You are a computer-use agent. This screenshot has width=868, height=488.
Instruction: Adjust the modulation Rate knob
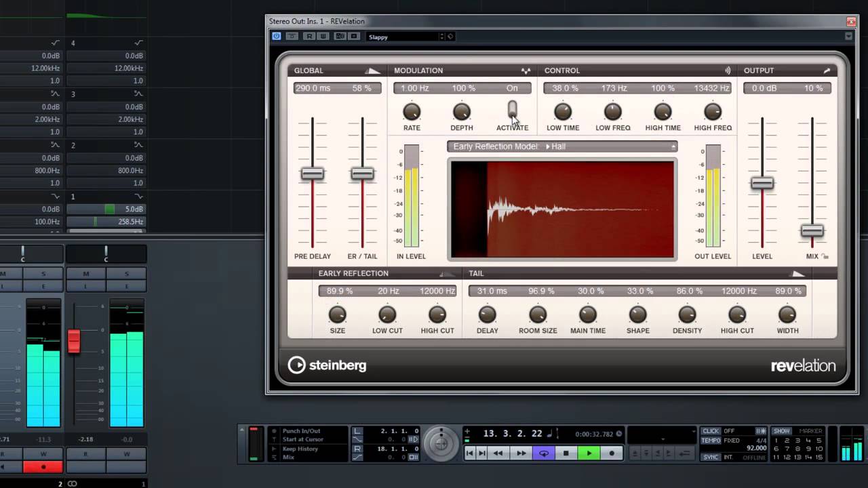click(412, 112)
